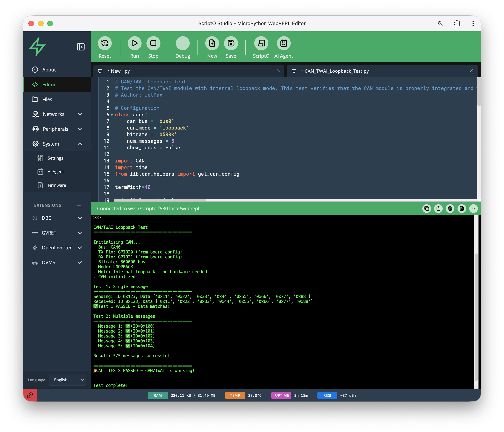Run the current script
Viewport: 504px width, 432px height.
134,43
